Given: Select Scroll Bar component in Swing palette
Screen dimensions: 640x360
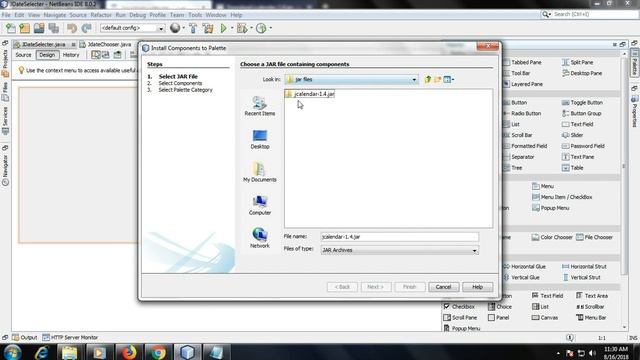Looking at the screenshot, I should click(518, 135).
